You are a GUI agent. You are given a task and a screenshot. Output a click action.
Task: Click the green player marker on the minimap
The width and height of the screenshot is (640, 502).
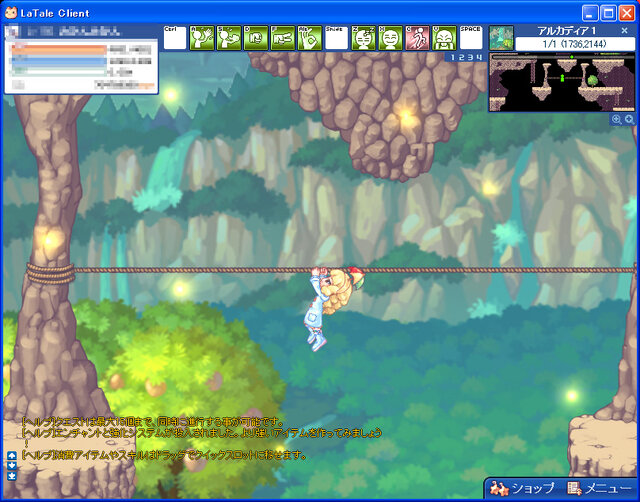[x=562, y=78]
